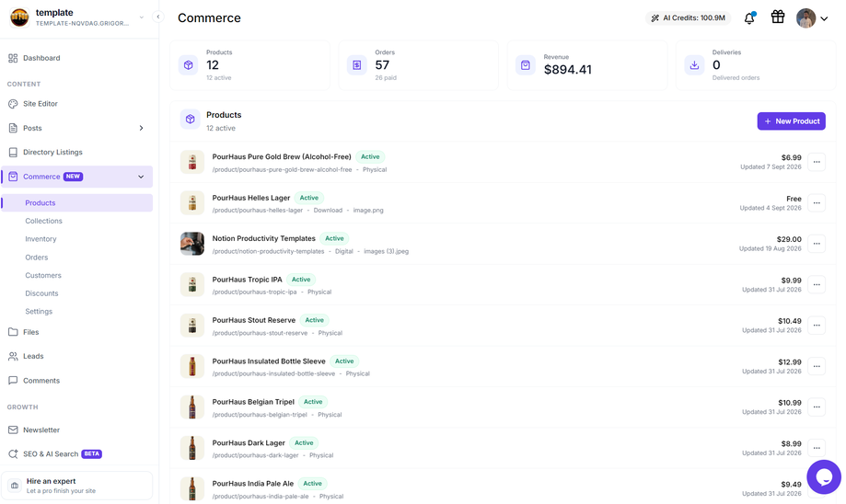Click the Files folder icon
Image resolution: width=846 pixels, height=504 pixels.
point(13,332)
